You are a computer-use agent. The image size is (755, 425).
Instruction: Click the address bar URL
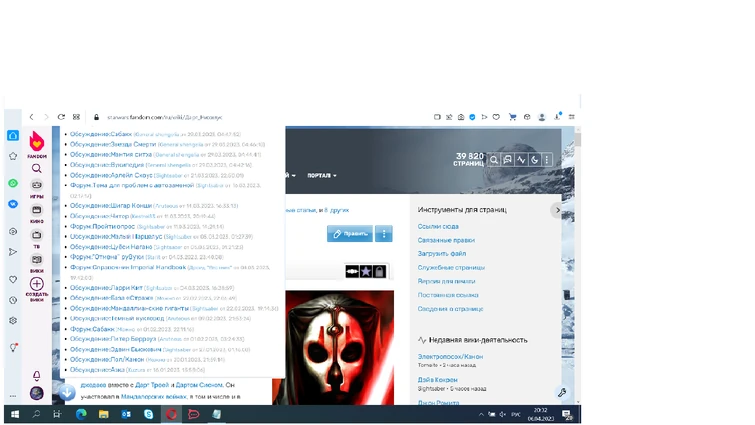[x=164, y=117]
